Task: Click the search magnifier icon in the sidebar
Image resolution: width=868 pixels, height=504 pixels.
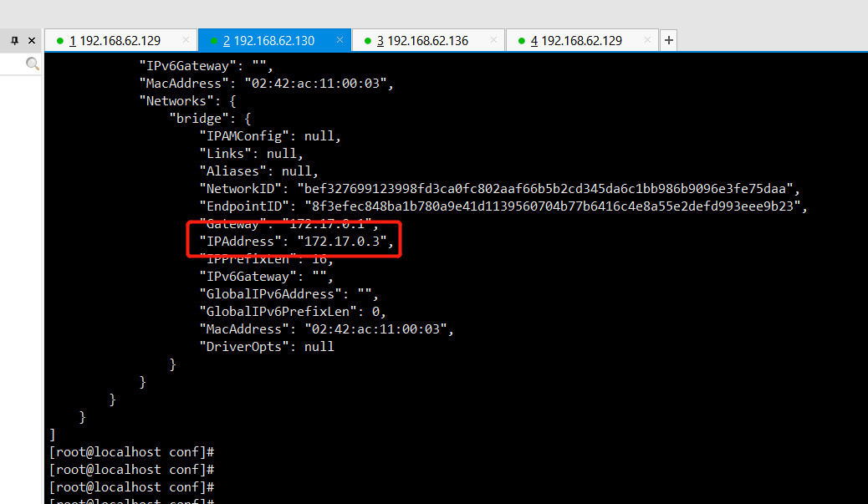Action: (33, 64)
